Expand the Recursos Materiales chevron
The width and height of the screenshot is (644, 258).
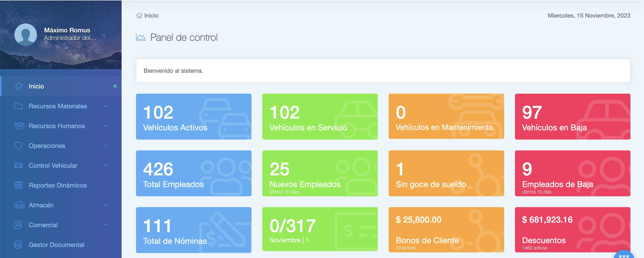106,106
